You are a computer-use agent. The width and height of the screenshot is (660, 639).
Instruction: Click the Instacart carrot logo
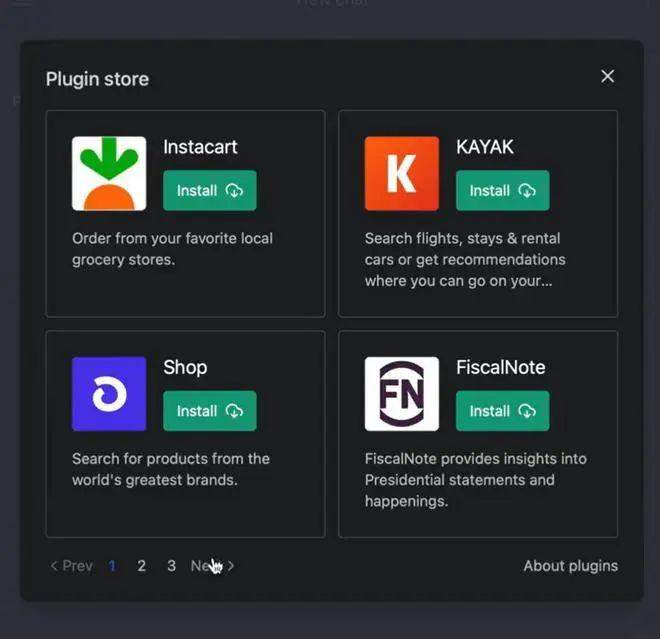[x=109, y=173]
